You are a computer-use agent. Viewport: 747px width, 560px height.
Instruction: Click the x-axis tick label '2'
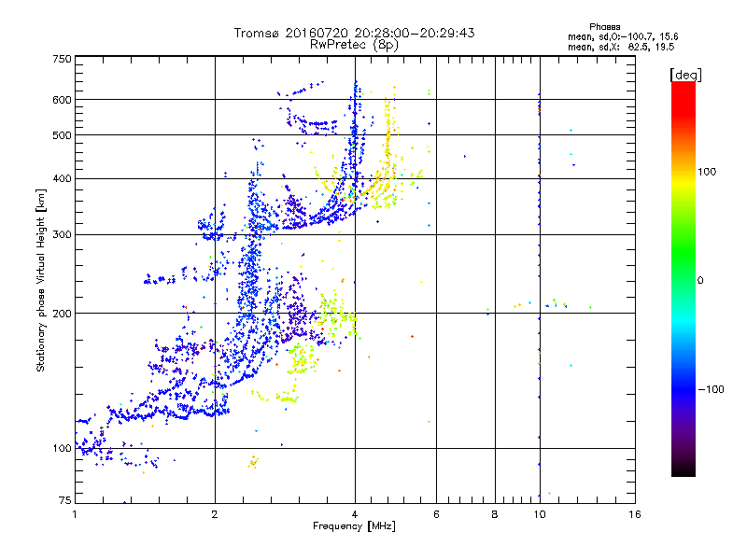(215, 514)
